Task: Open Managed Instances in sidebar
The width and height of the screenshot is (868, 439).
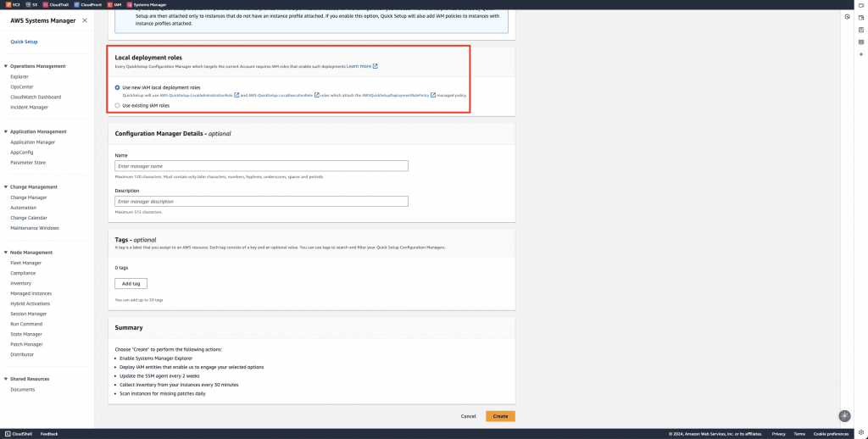Action: pos(31,293)
